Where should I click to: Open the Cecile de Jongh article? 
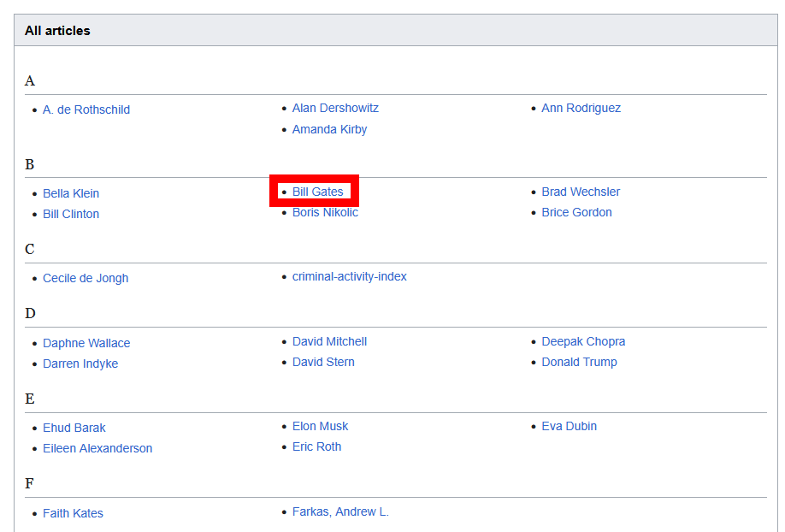[86, 278]
